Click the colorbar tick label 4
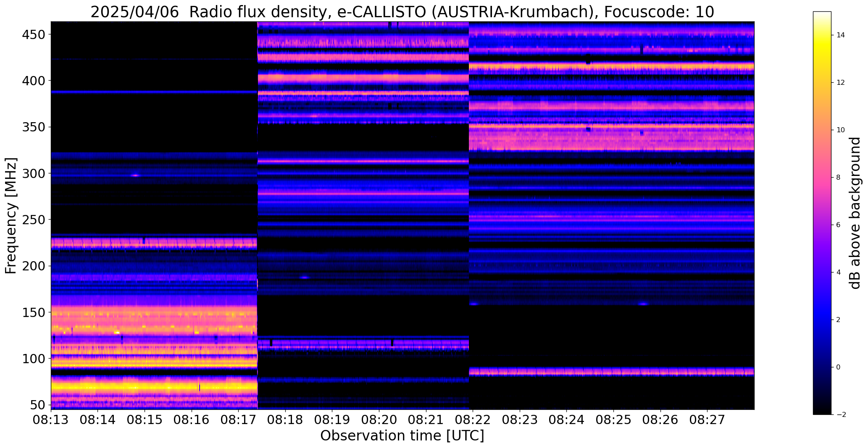 point(839,272)
